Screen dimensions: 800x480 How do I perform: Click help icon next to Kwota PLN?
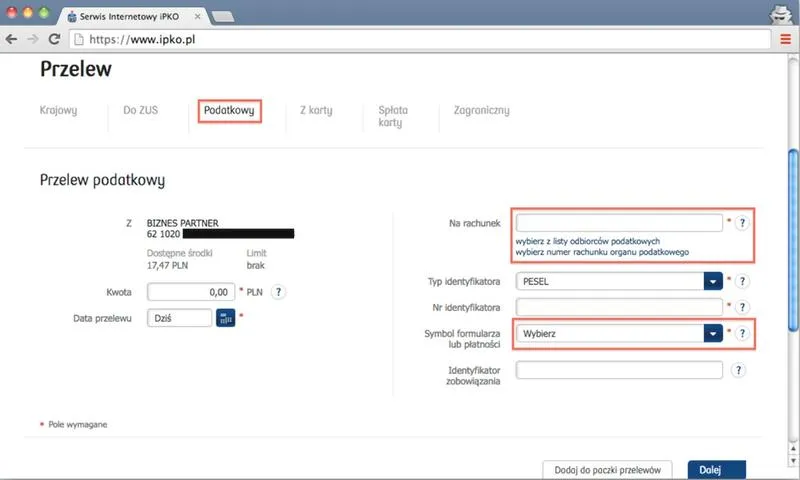[x=279, y=292]
